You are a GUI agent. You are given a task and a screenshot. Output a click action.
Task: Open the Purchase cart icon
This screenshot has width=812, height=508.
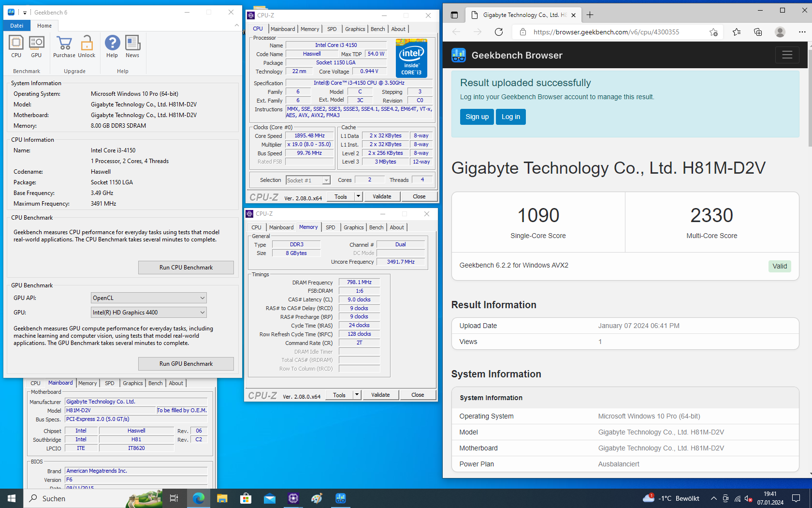pos(64,47)
